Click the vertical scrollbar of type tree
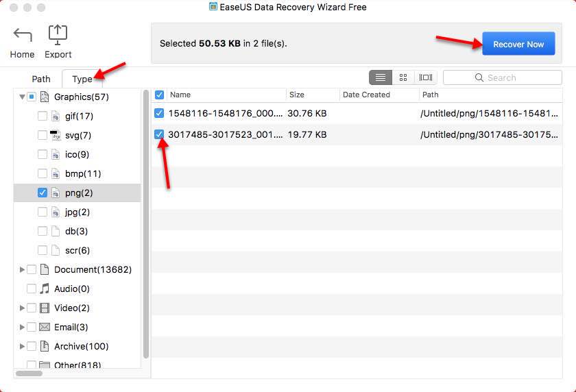This screenshot has width=576, height=392. (x=146, y=224)
